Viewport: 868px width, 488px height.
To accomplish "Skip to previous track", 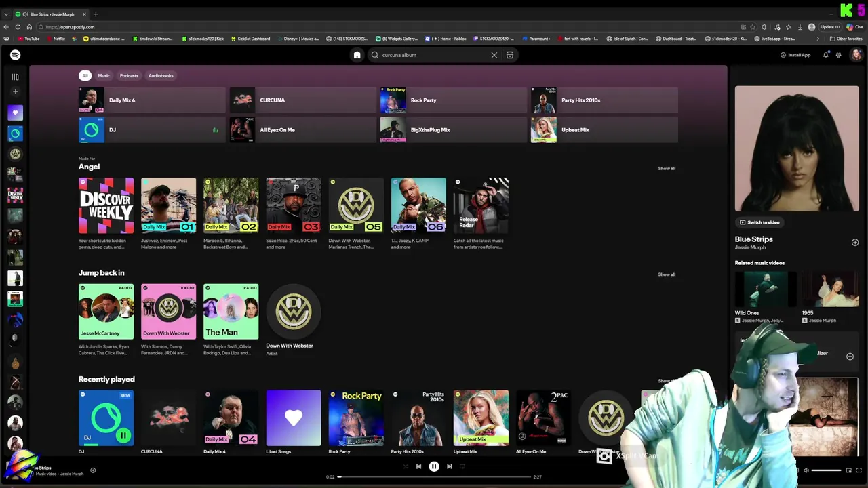I will pyautogui.click(x=418, y=466).
